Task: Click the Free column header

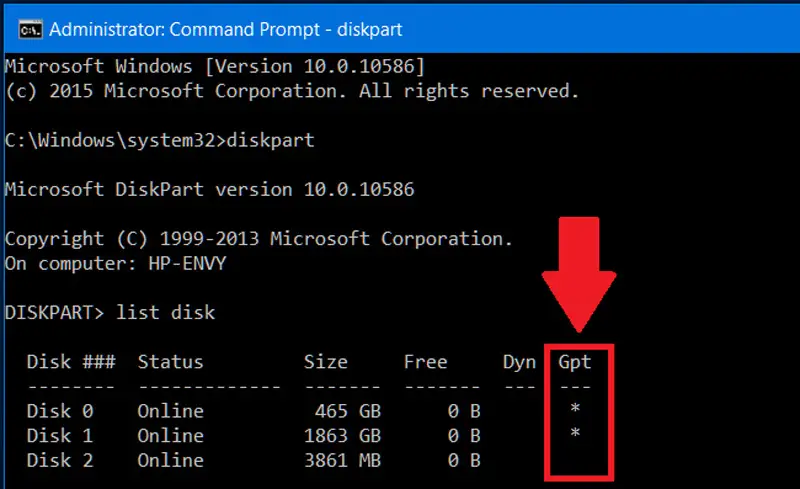Action: click(x=425, y=362)
